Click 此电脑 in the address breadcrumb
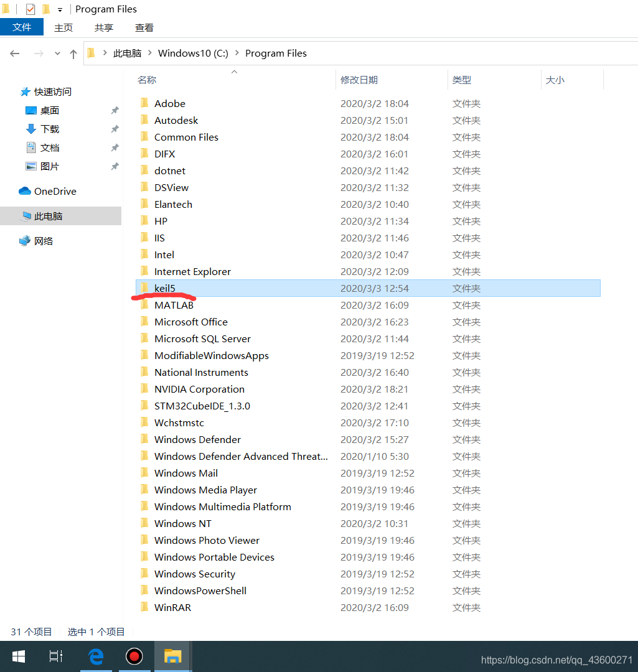 128,53
